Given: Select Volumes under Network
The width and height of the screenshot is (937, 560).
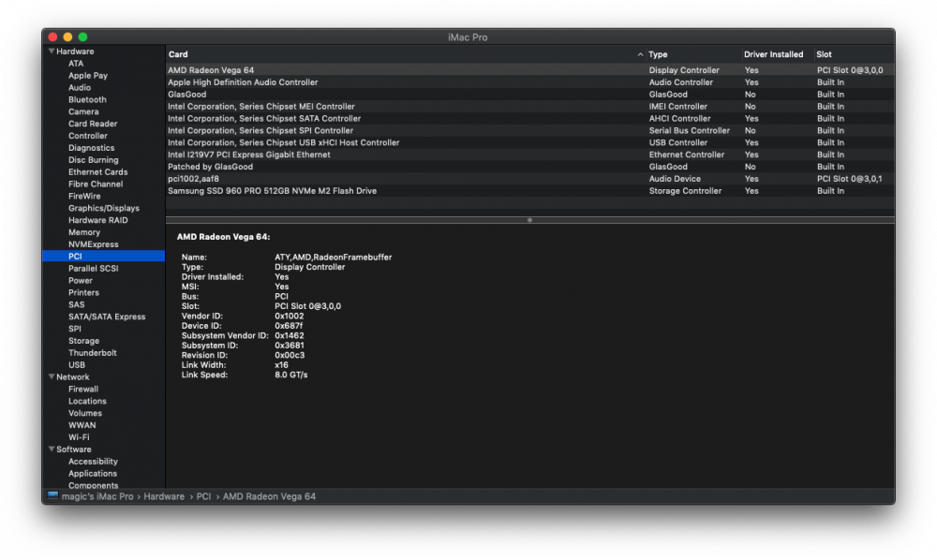Looking at the screenshot, I should point(85,413).
